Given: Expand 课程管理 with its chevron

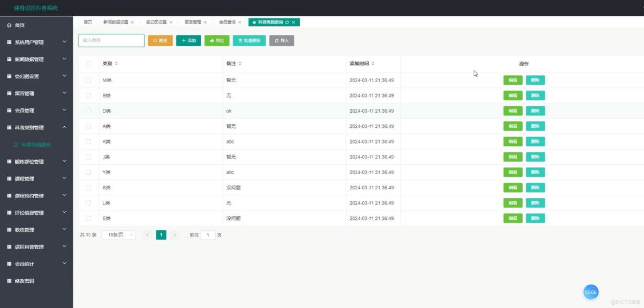Looking at the screenshot, I should pyautogui.click(x=65, y=178).
